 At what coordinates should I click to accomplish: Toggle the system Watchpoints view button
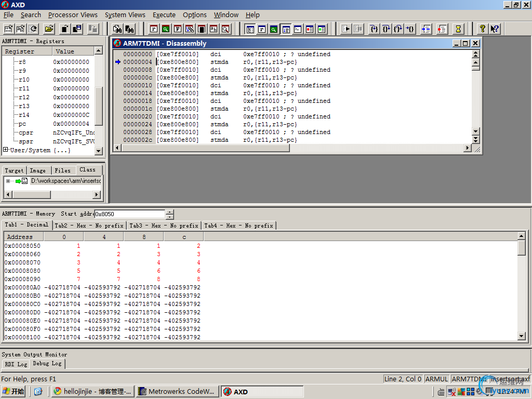click(x=322, y=29)
